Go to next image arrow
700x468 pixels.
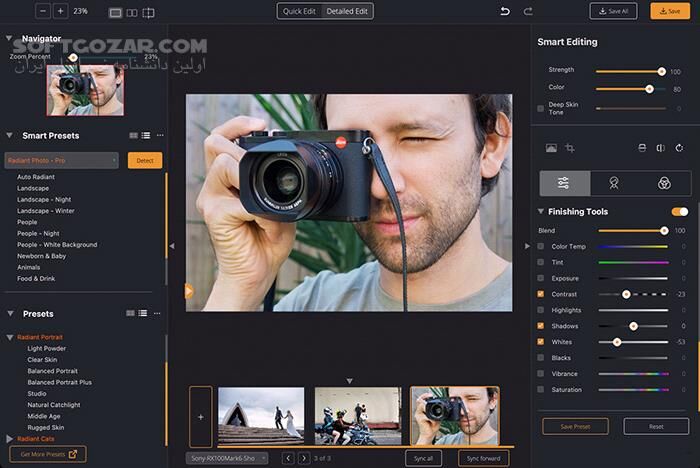[304, 458]
